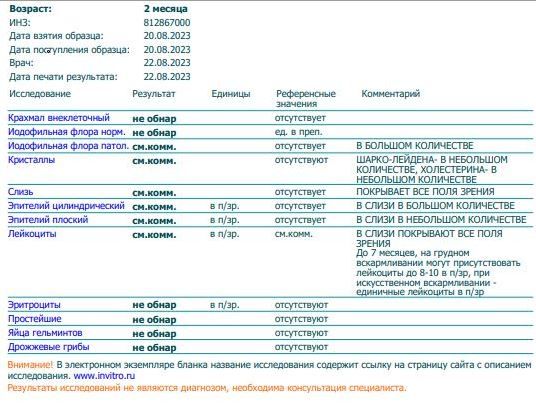Click the Лейкоциты reference value см.комм.

(x=294, y=234)
